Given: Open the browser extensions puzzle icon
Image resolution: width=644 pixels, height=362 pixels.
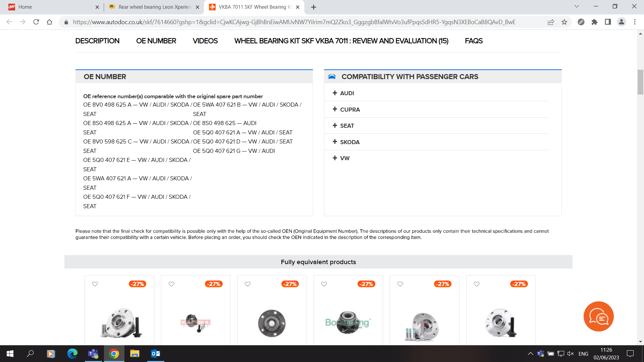Looking at the screenshot, I should tap(594, 22).
